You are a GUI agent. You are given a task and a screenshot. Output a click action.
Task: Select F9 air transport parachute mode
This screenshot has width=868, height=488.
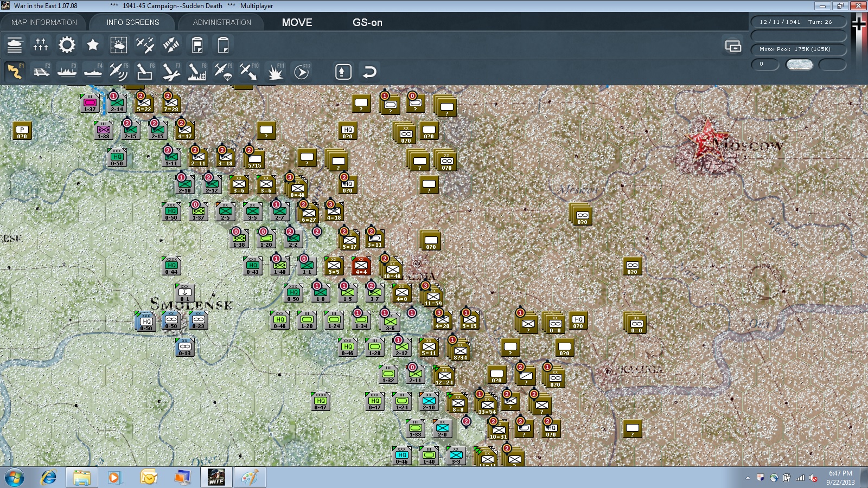tap(223, 72)
